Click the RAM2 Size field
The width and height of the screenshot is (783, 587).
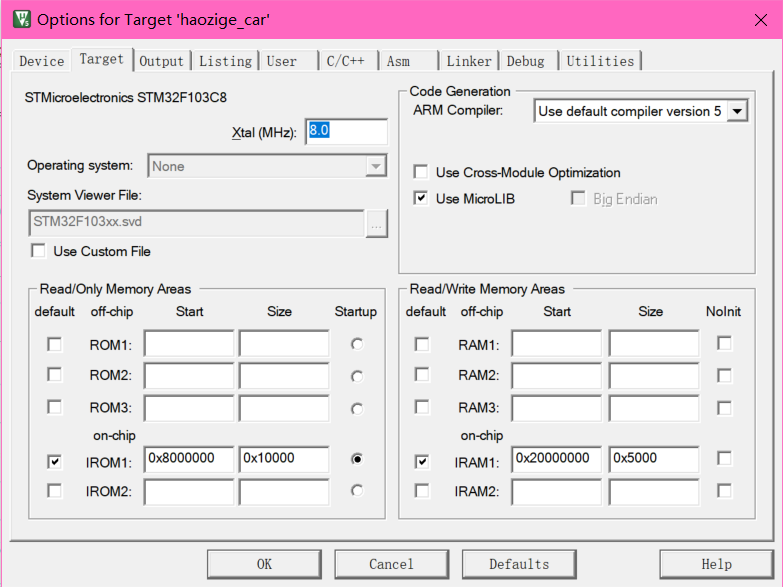[x=654, y=376]
